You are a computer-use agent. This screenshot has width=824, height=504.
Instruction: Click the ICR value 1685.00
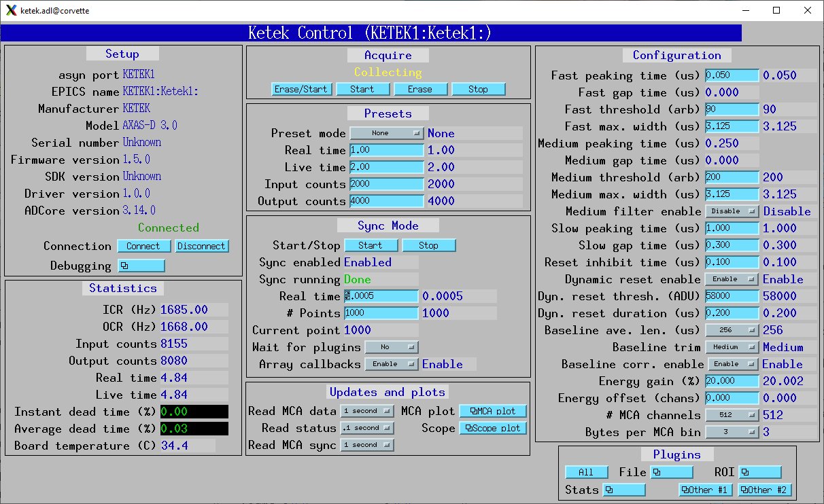click(x=184, y=310)
